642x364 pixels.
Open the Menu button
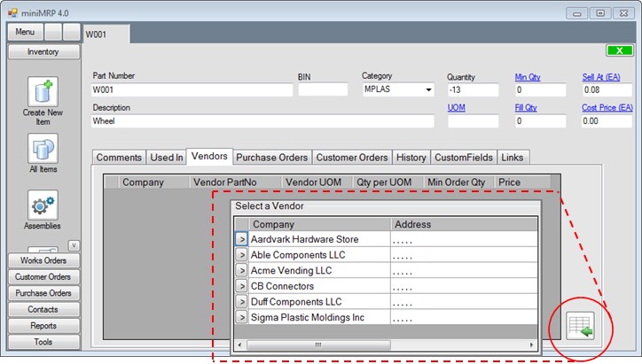pos(25,32)
